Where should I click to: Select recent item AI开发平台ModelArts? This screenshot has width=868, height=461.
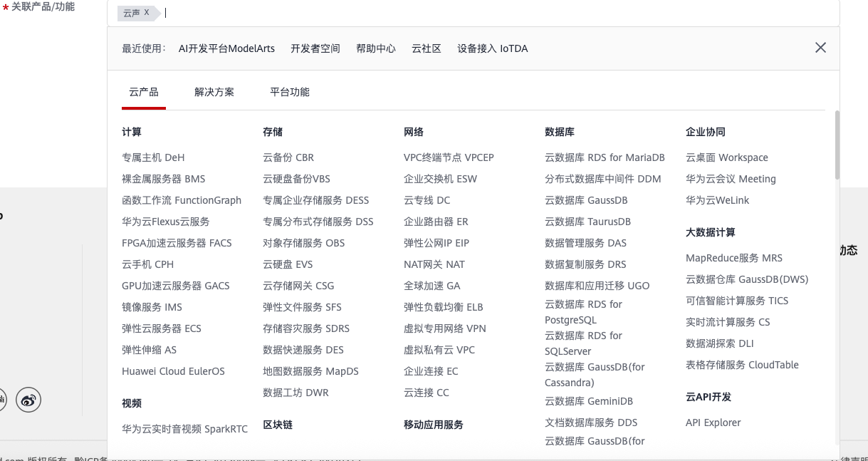click(226, 48)
